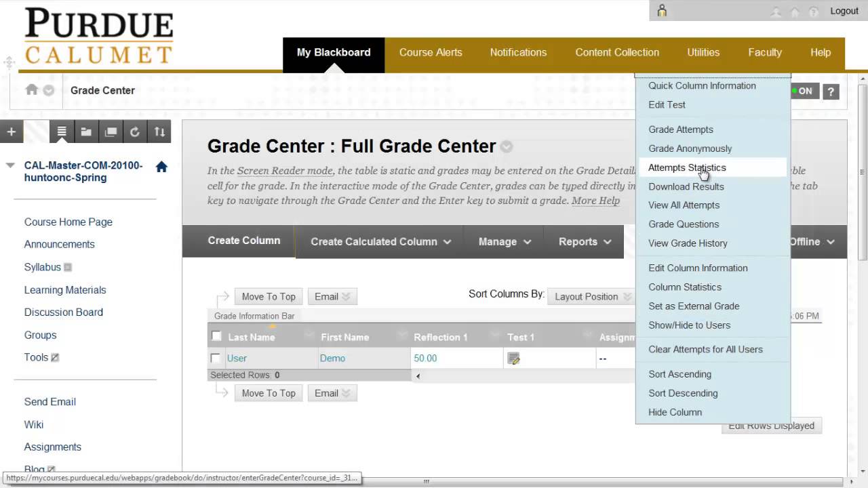Collapse the CAL-Master-COM-20100 course menu triangle
Viewport: 868px width, 488px height.
pos(10,165)
